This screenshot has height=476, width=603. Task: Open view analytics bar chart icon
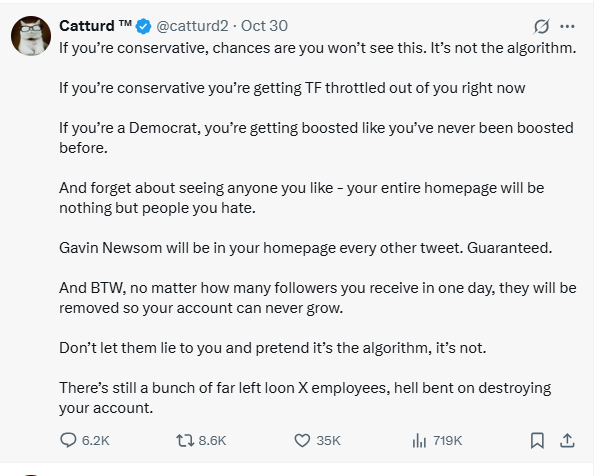[x=420, y=439]
